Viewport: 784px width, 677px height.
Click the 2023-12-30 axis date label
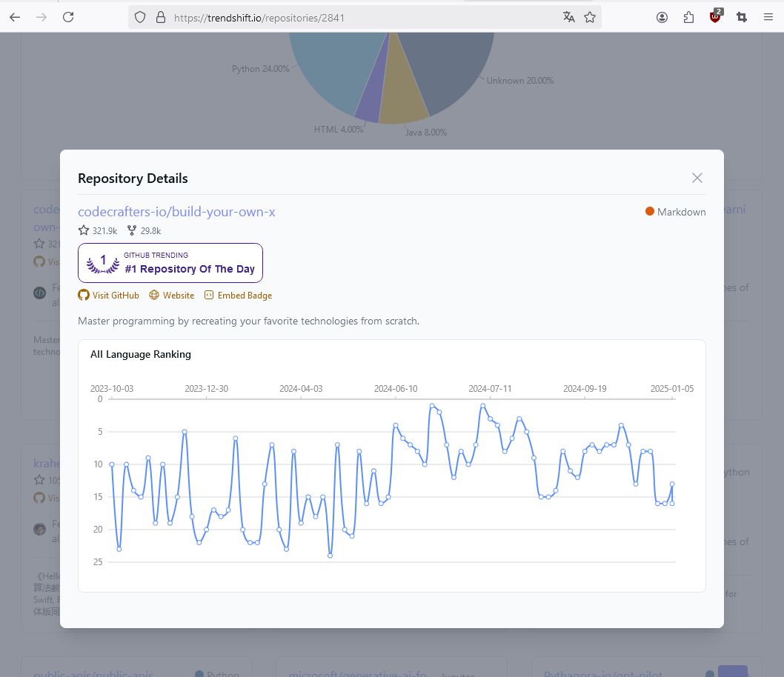point(207,389)
